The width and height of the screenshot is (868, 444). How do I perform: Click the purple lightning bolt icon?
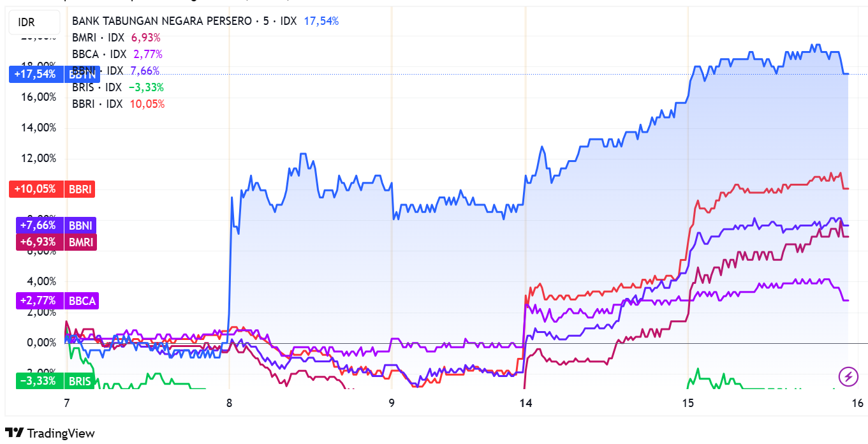(848, 377)
